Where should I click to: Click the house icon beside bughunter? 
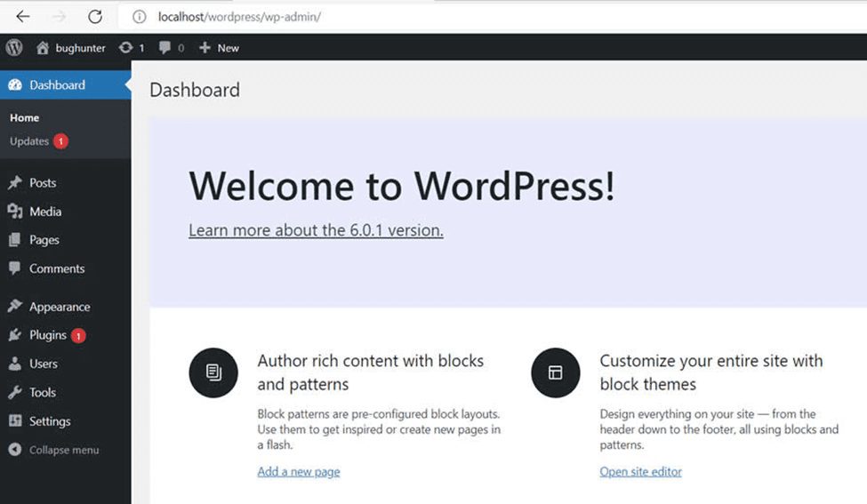click(43, 48)
